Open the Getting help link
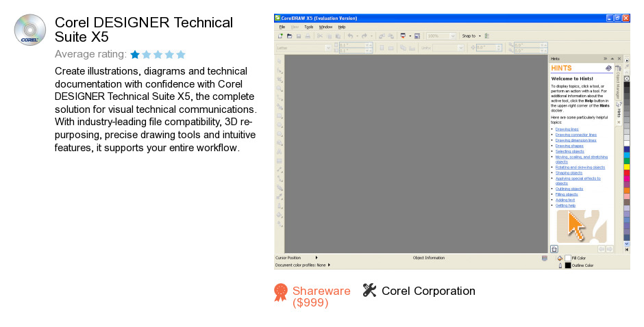The width and height of the screenshot is (644, 327). click(x=565, y=205)
